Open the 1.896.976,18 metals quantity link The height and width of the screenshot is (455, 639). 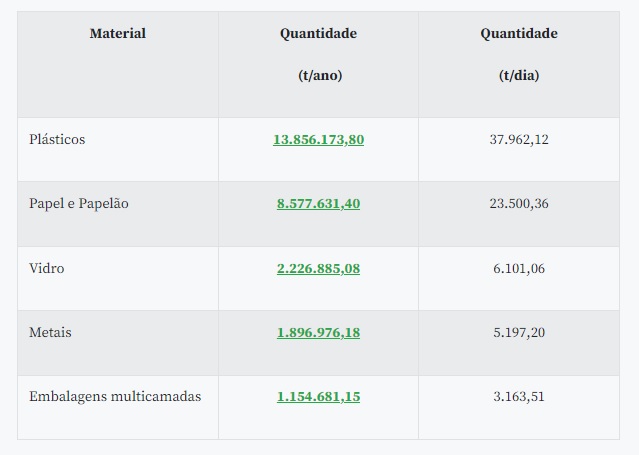pyautogui.click(x=318, y=332)
